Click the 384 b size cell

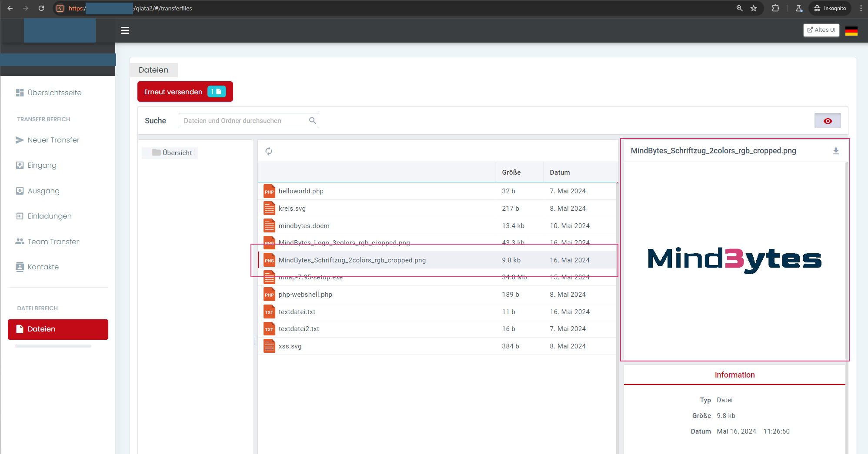[x=511, y=346]
